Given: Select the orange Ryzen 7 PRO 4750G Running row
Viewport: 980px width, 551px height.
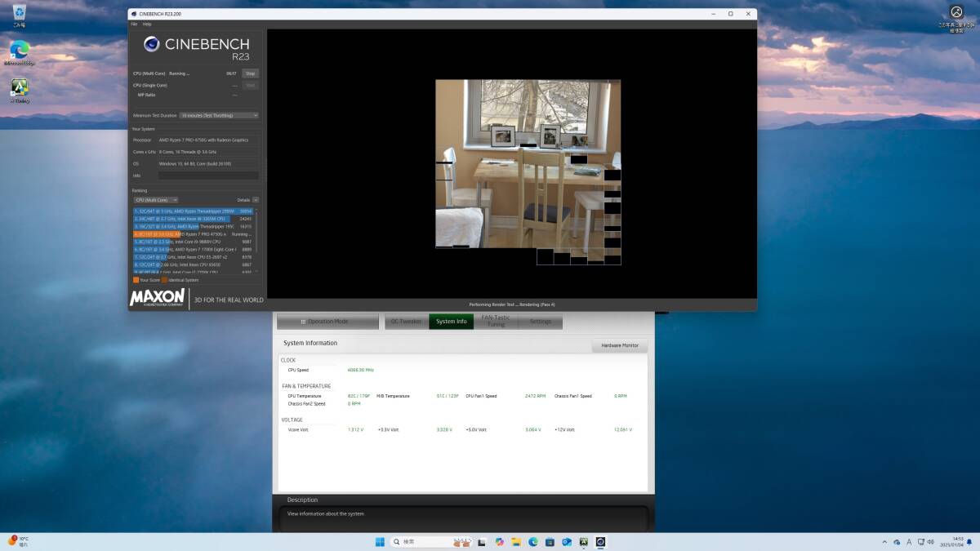Looking at the screenshot, I should click(194, 234).
